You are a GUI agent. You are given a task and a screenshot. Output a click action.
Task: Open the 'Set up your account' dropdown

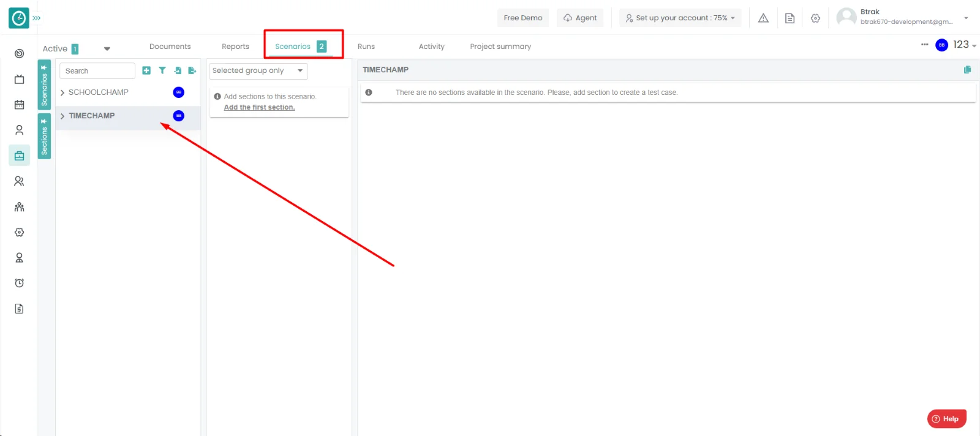(x=680, y=18)
